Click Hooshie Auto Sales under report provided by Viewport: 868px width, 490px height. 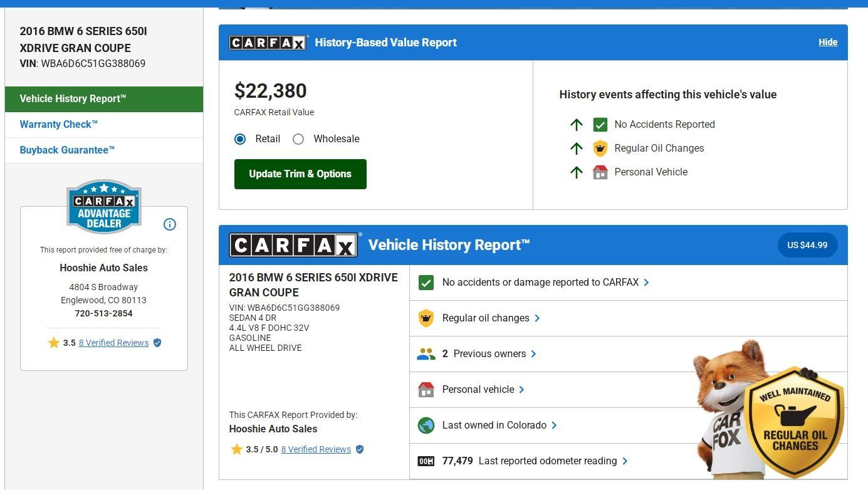pyautogui.click(x=273, y=429)
